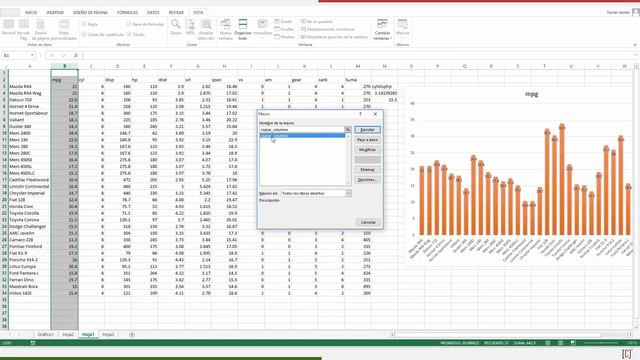Image resolution: width=640 pixels, height=360 pixels.
Task: Click the Mostrar window option
Action: point(284,37)
